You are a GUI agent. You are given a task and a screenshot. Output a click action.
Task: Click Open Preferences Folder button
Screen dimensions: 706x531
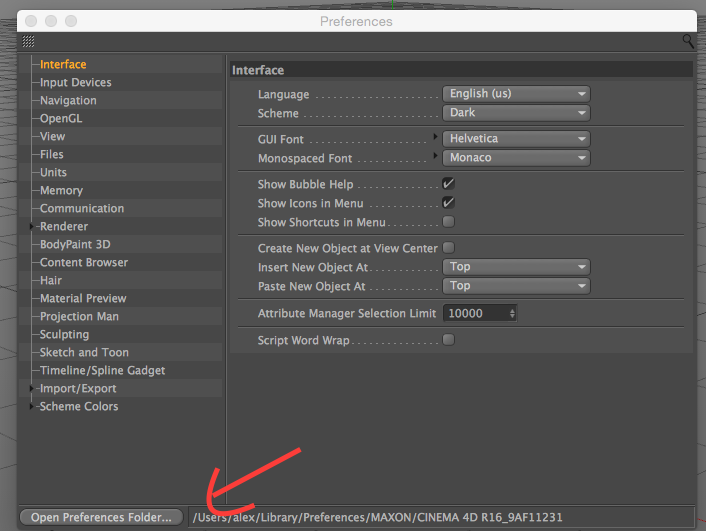tap(101, 517)
